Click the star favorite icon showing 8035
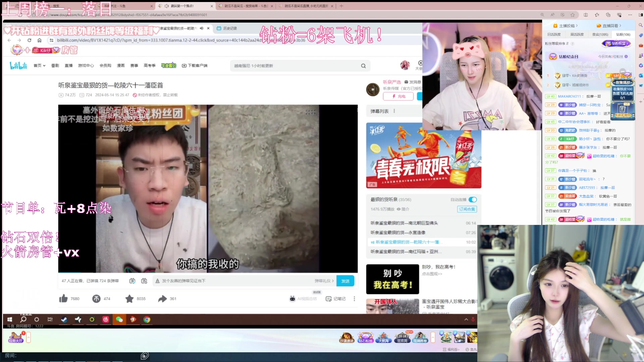This screenshot has height=362, width=644. click(x=129, y=299)
